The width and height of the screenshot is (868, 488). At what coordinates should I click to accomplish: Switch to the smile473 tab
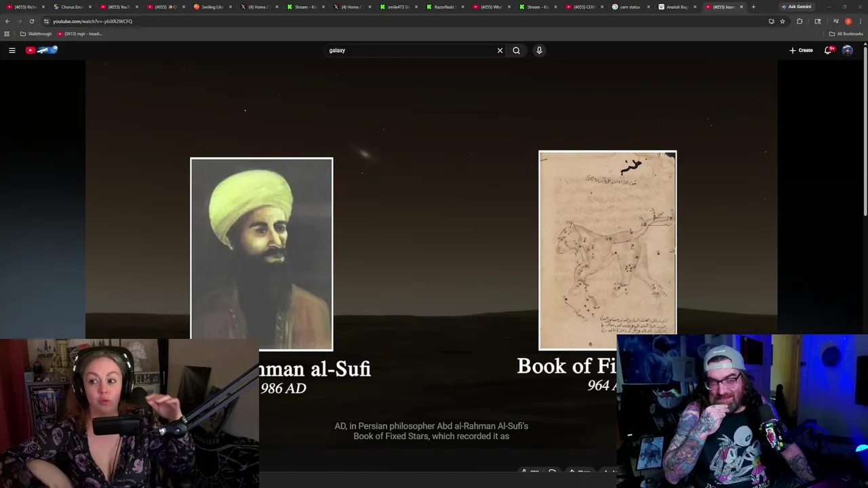click(399, 7)
